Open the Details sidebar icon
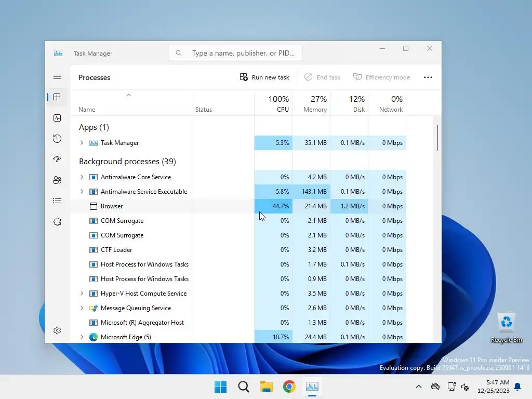532x399 pixels. pos(57,201)
